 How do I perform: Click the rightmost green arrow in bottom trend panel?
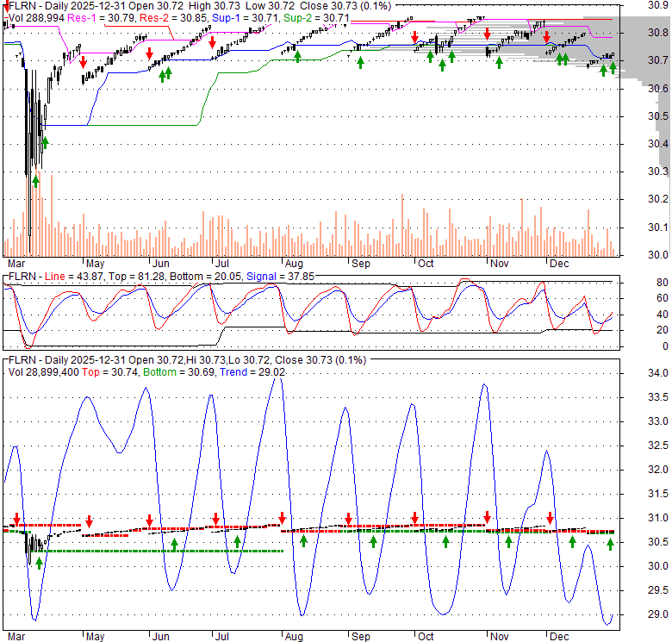(610, 544)
